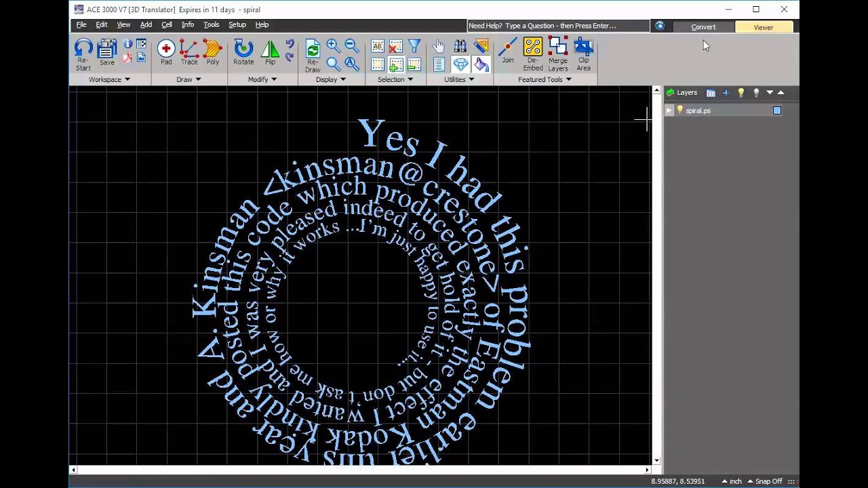Click the Re-Draw display icon
Image resolution: width=868 pixels, height=488 pixels.
pyautogui.click(x=313, y=56)
